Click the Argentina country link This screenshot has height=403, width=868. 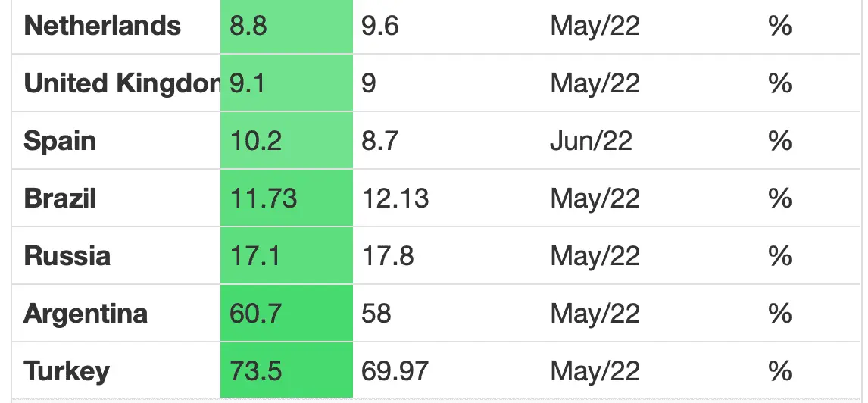[86, 314]
